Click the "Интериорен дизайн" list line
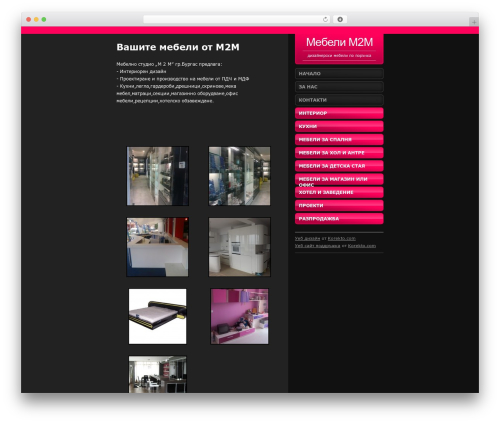Viewport: 500px width, 423px height. click(x=141, y=72)
